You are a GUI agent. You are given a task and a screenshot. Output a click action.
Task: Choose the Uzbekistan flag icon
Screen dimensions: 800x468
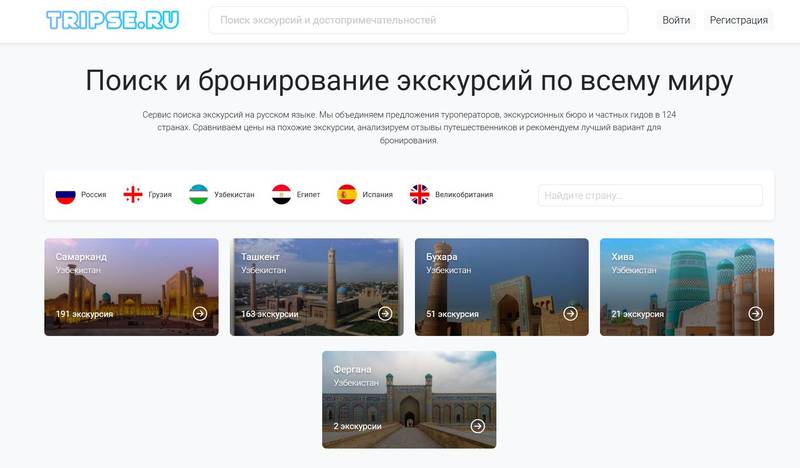click(199, 195)
